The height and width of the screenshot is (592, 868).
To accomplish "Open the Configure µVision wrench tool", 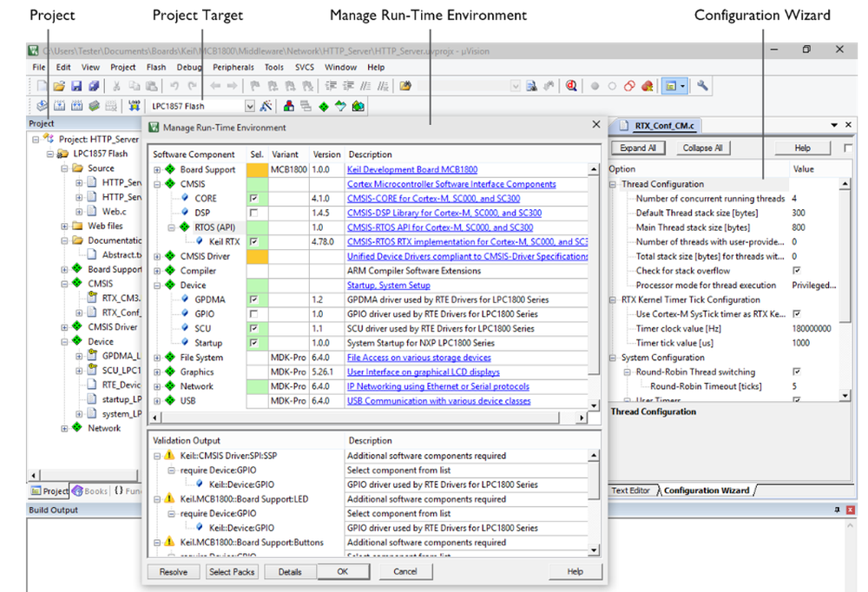I will 703,85.
